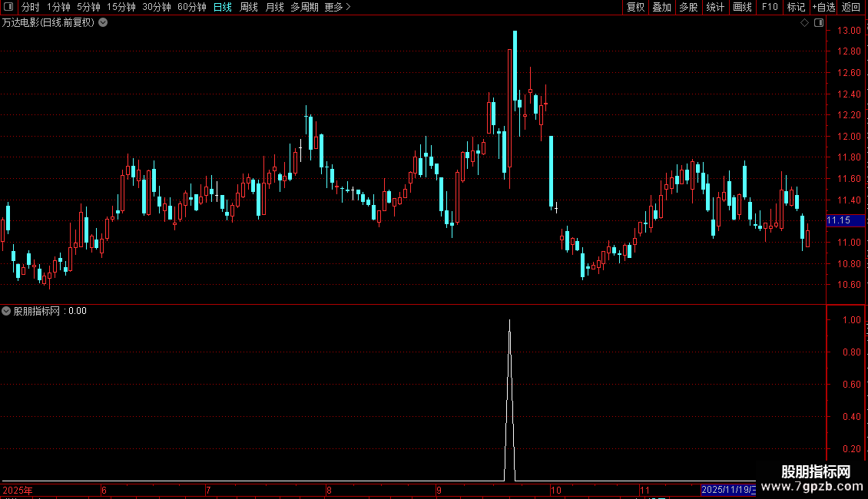
Task: Select the 30分钟 period tab
Action: (x=156, y=7)
